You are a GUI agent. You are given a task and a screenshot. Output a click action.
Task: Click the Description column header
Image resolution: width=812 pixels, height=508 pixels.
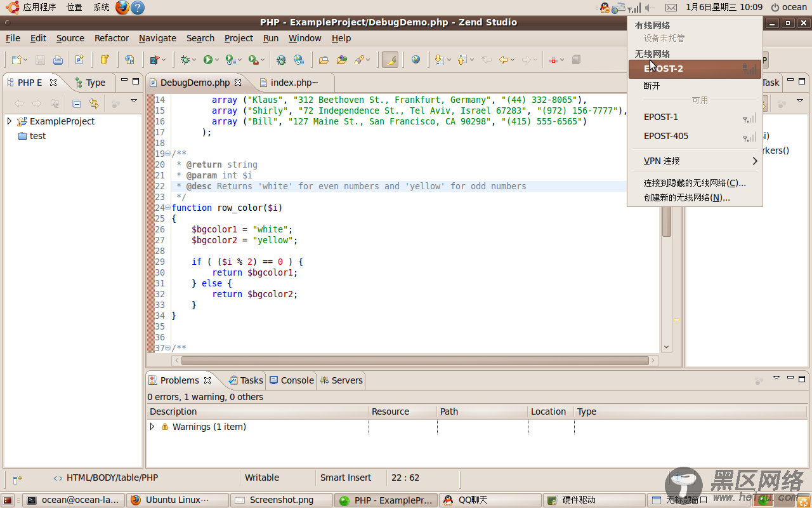(258, 411)
